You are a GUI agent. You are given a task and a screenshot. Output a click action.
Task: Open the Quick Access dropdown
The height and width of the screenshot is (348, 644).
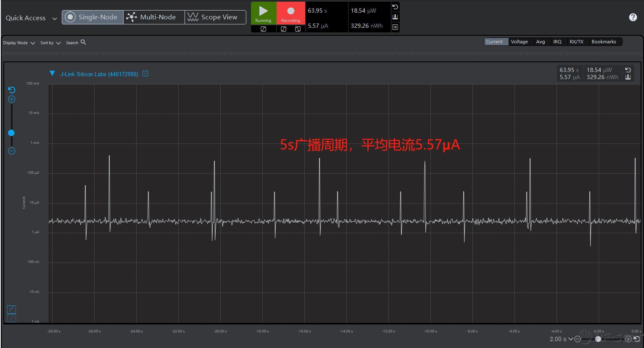click(31, 18)
